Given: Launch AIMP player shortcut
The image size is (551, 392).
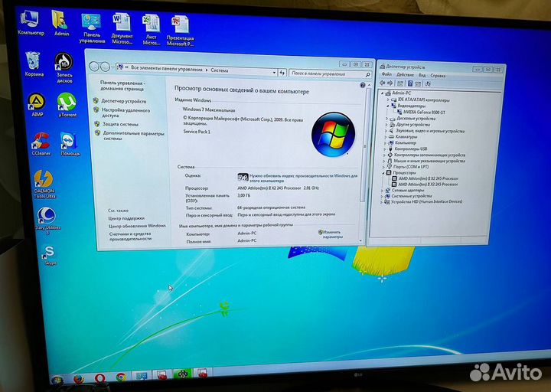Looking at the screenshot, I should coord(37,104).
